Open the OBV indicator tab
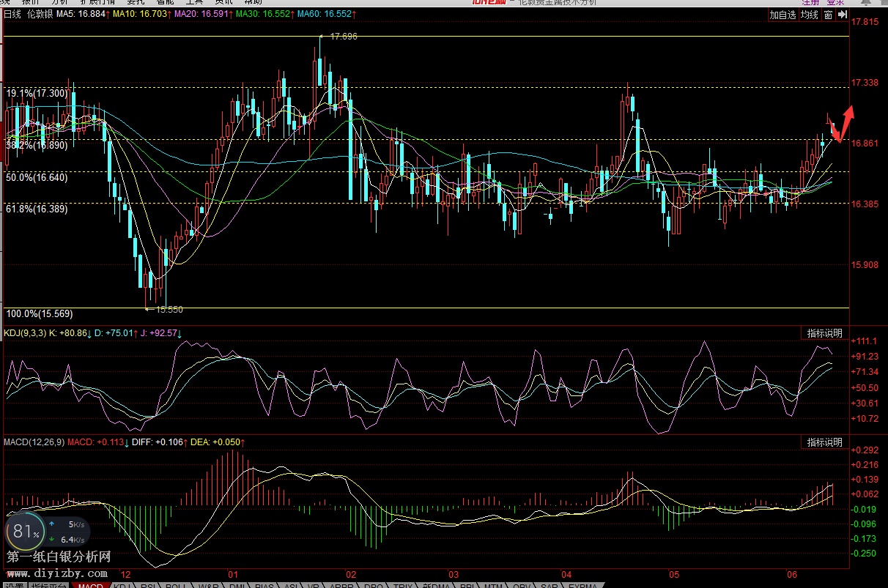 point(521,585)
